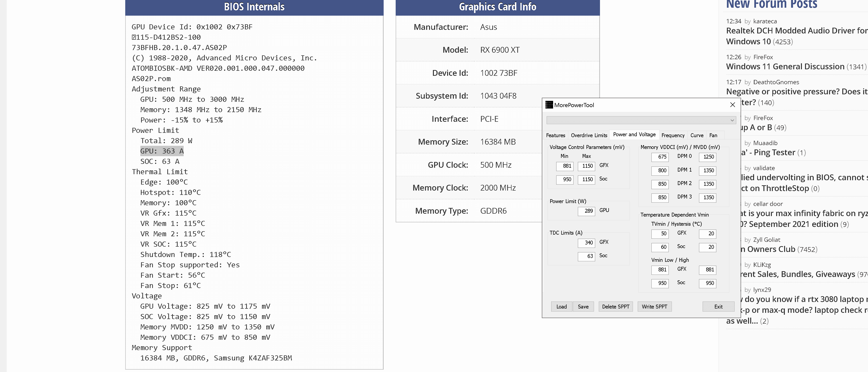Image resolution: width=868 pixels, height=372 pixels.
Task: Open the Fan tab
Action: pyautogui.click(x=713, y=135)
